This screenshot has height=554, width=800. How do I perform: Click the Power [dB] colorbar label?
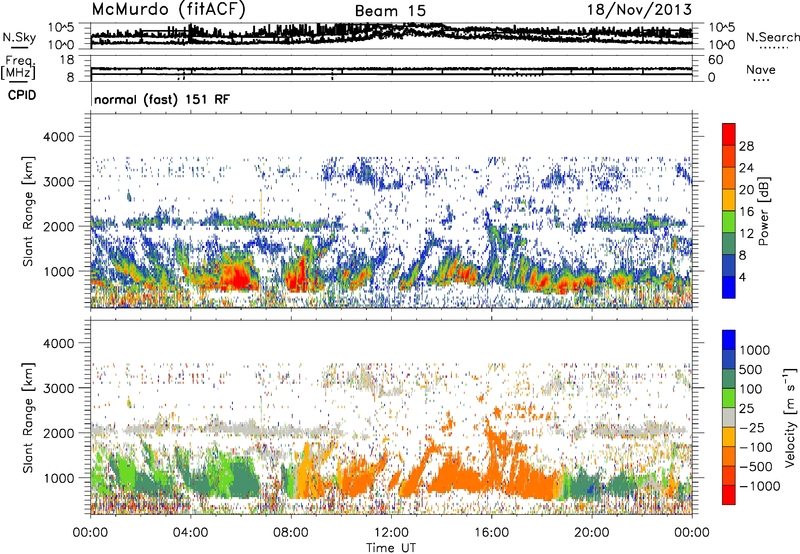[x=764, y=211]
